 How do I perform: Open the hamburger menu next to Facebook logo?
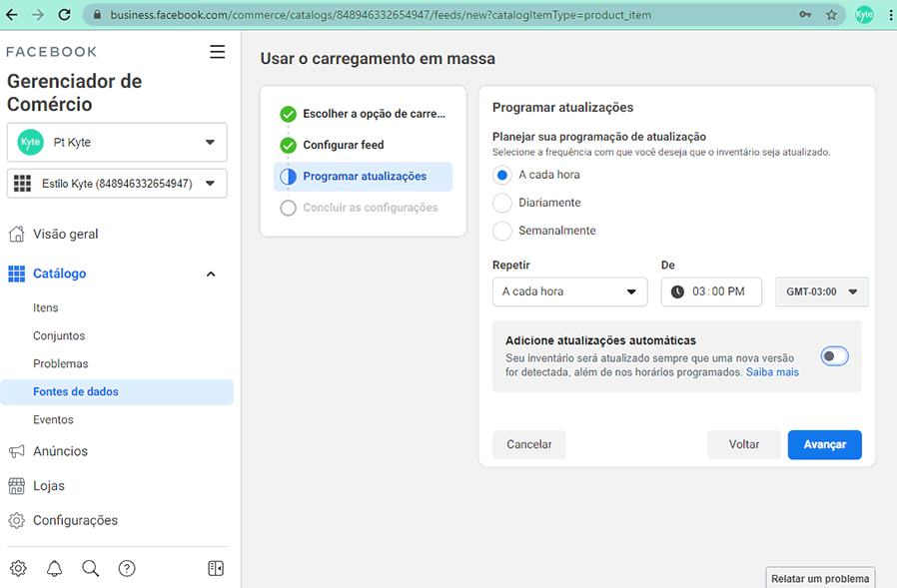(217, 52)
